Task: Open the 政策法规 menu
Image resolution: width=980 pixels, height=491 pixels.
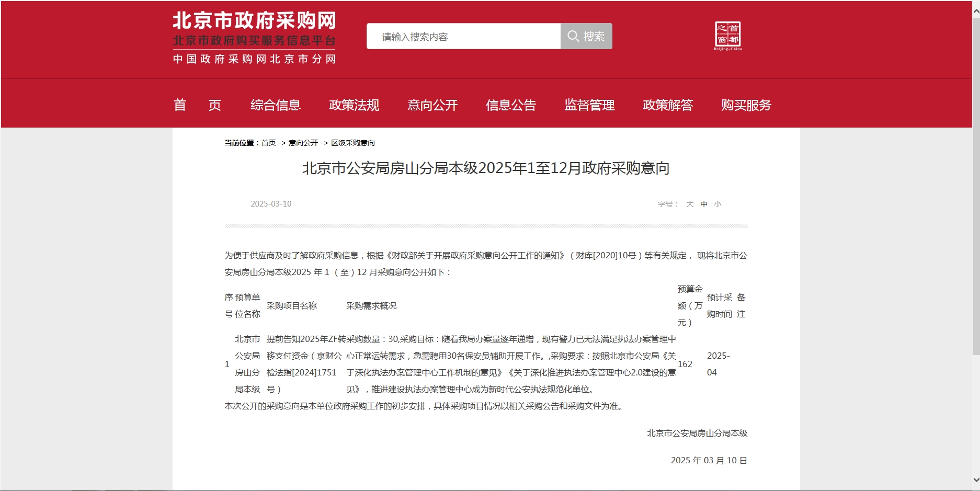Action: tap(354, 105)
